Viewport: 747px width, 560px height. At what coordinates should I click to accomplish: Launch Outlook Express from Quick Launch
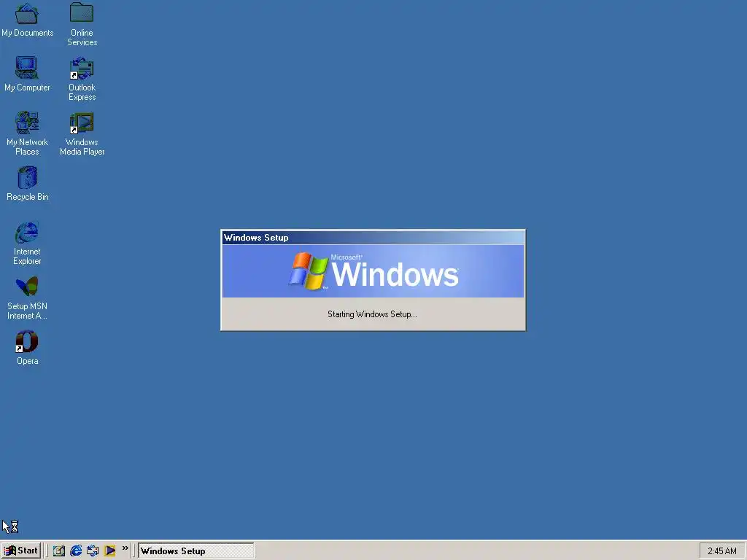click(93, 551)
